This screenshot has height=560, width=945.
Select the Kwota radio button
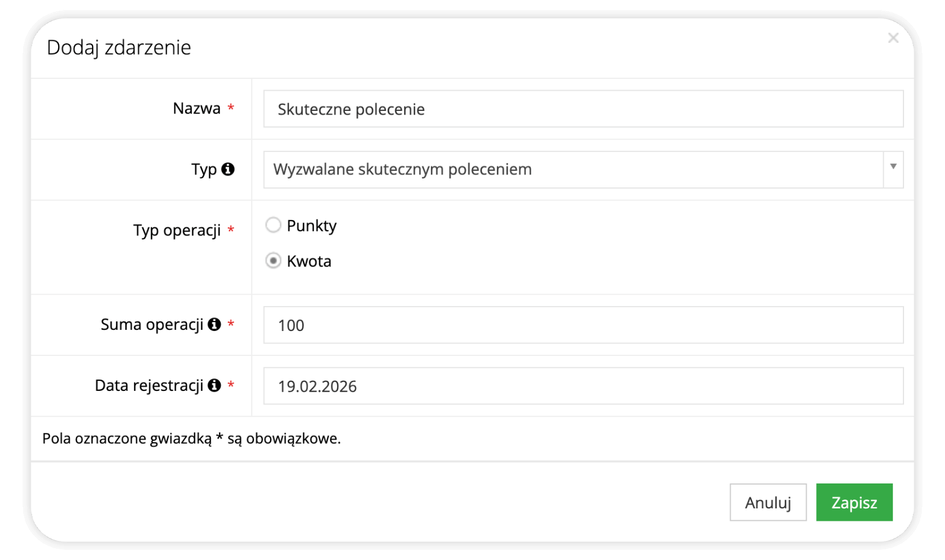pyautogui.click(x=273, y=261)
